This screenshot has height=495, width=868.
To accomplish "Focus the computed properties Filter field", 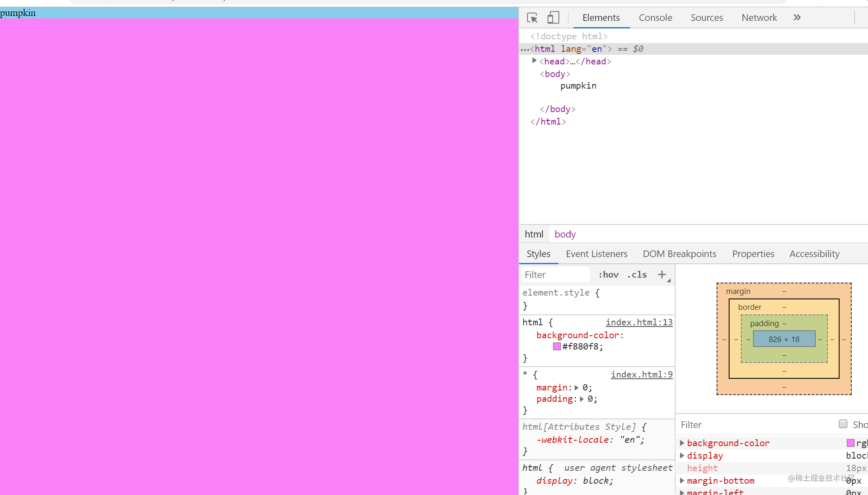I will coord(755,425).
